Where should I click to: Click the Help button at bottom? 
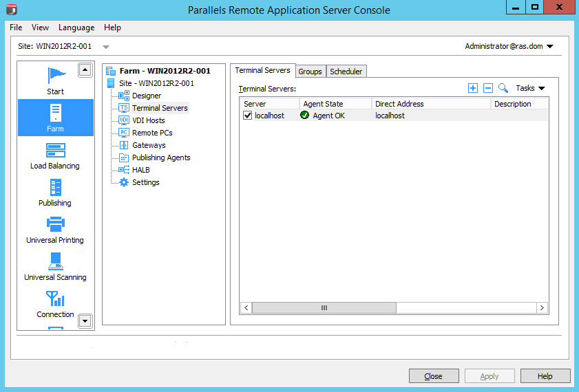coord(545,375)
